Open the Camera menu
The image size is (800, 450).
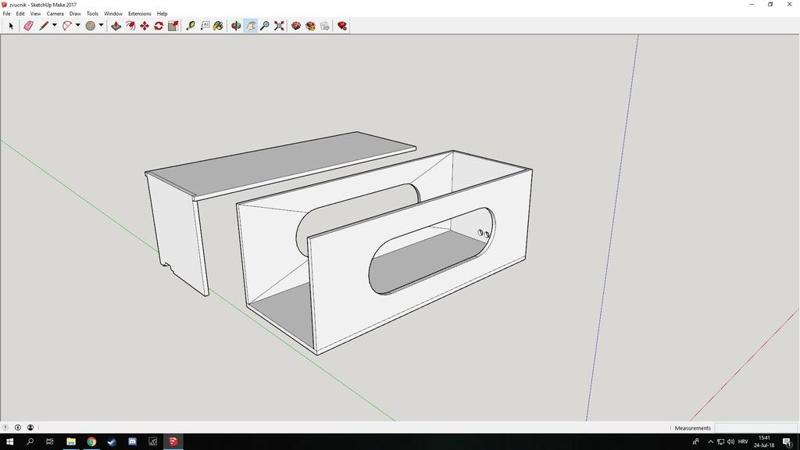(x=55, y=14)
